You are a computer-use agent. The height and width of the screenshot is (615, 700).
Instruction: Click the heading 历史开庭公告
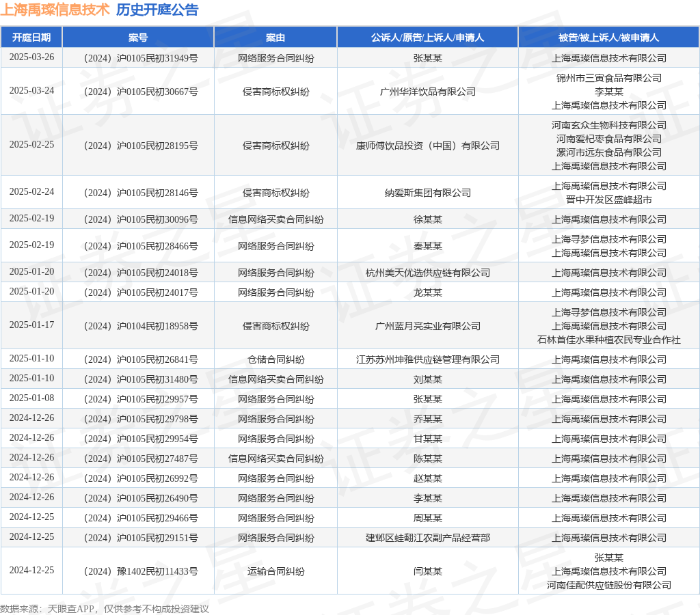(x=157, y=10)
